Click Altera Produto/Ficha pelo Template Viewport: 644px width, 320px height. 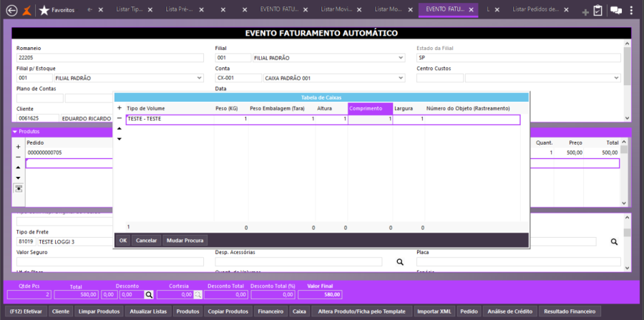point(361,311)
